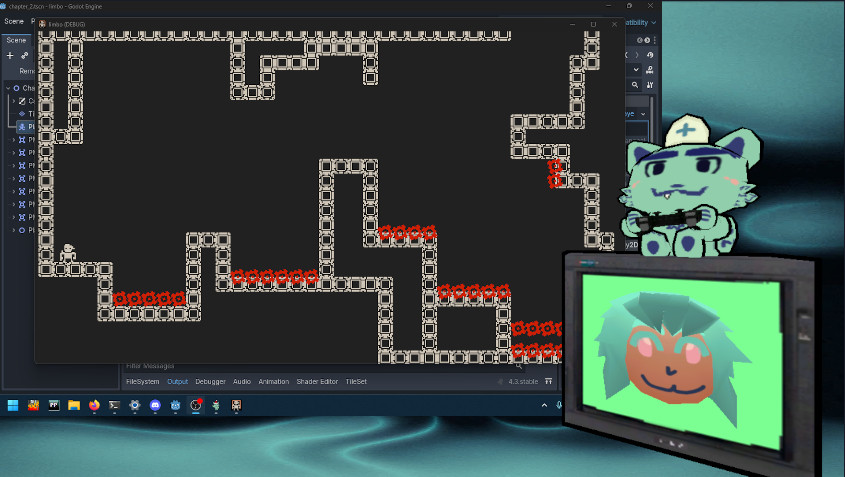Open the TileSet bottom panel

[356, 382]
